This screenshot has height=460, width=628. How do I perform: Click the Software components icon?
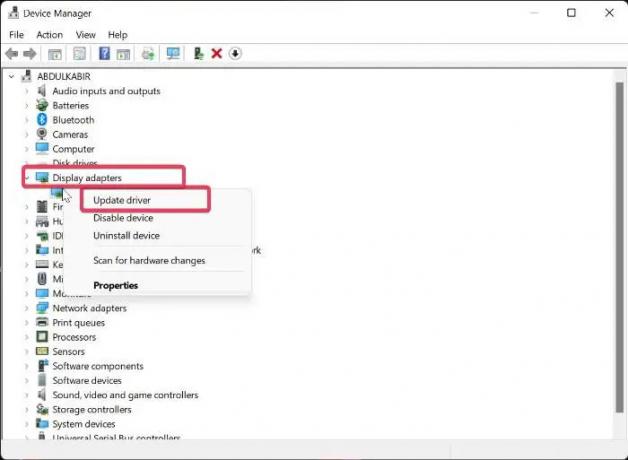click(x=42, y=366)
